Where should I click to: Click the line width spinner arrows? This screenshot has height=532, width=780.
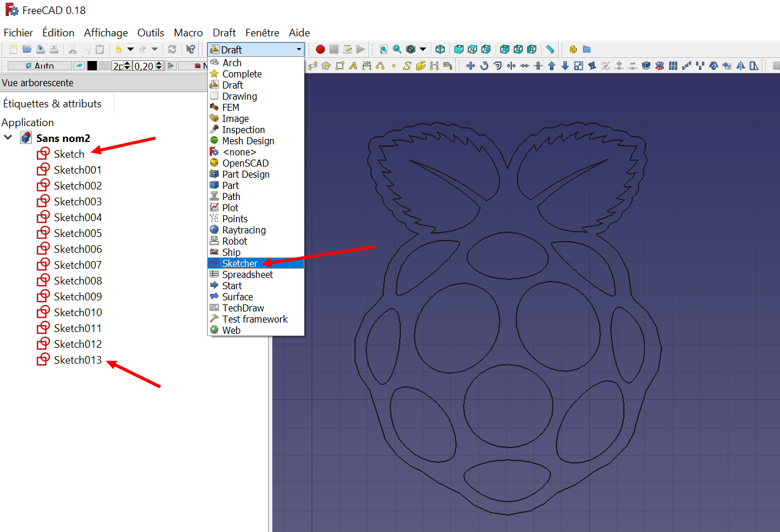[127, 66]
